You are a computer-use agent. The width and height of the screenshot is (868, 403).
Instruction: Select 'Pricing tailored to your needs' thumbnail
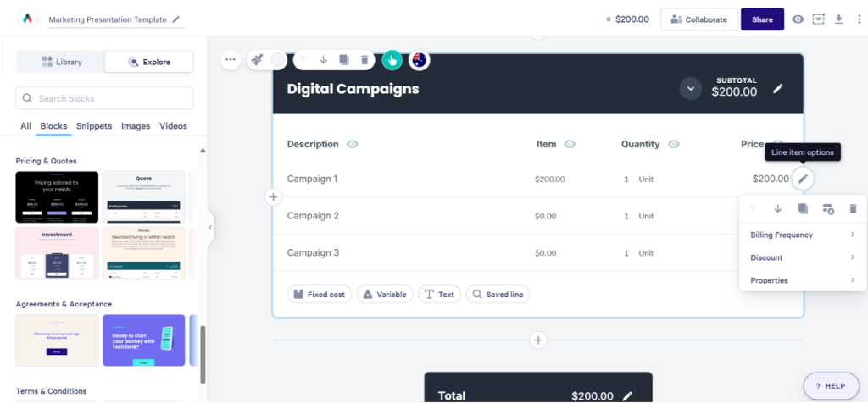pos(57,197)
